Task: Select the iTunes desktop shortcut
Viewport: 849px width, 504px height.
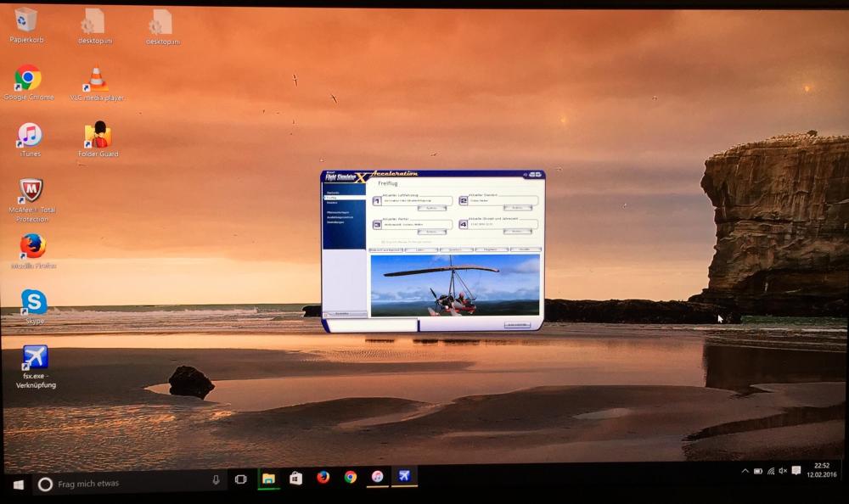Action: point(30,135)
